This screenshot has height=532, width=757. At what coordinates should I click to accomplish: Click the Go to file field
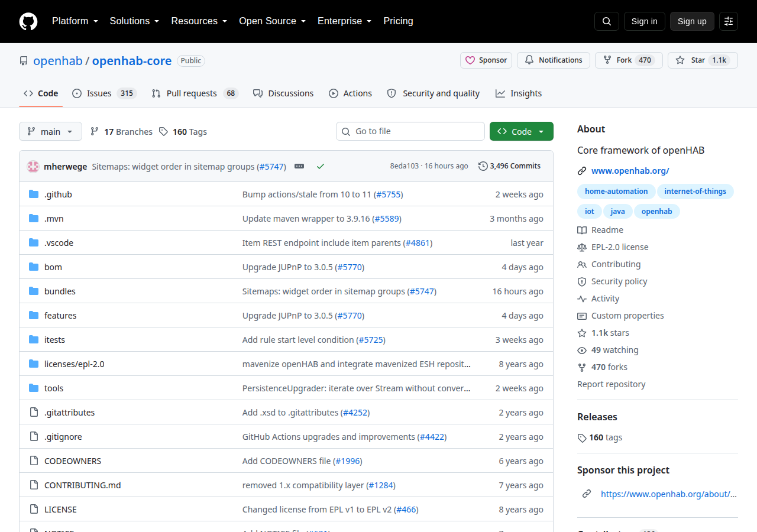click(x=410, y=131)
